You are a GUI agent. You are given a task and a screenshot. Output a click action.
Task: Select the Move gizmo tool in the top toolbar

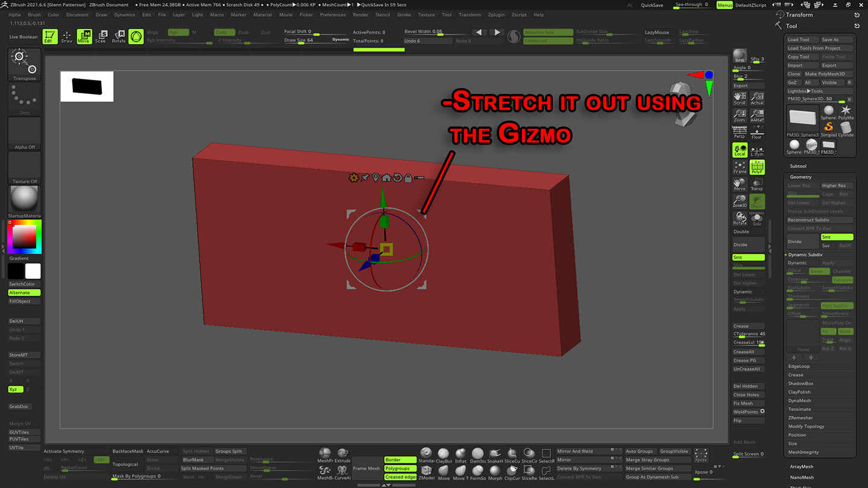click(83, 37)
